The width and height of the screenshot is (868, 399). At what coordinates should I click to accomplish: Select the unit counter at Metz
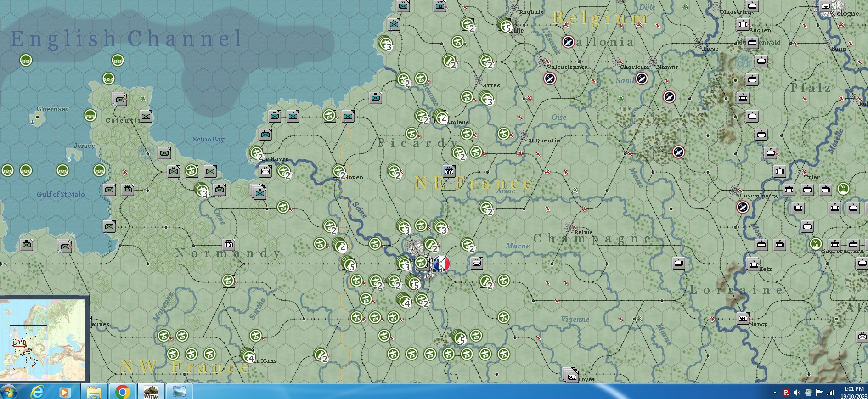753,264
